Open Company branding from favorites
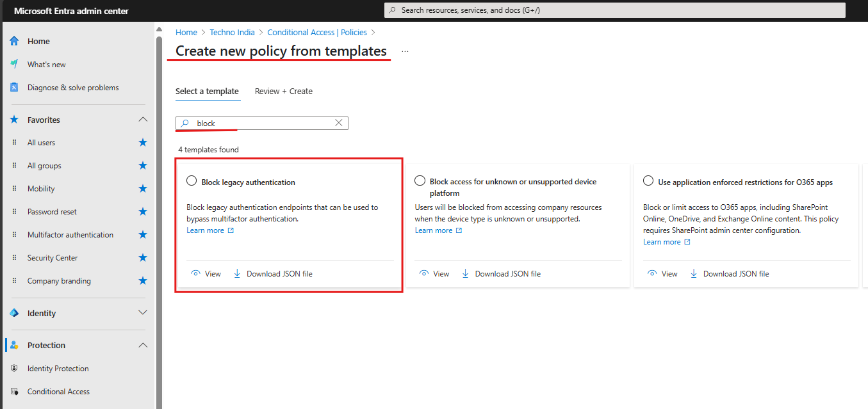The height and width of the screenshot is (409, 868). pyautogui.click(x=59, y=281)
